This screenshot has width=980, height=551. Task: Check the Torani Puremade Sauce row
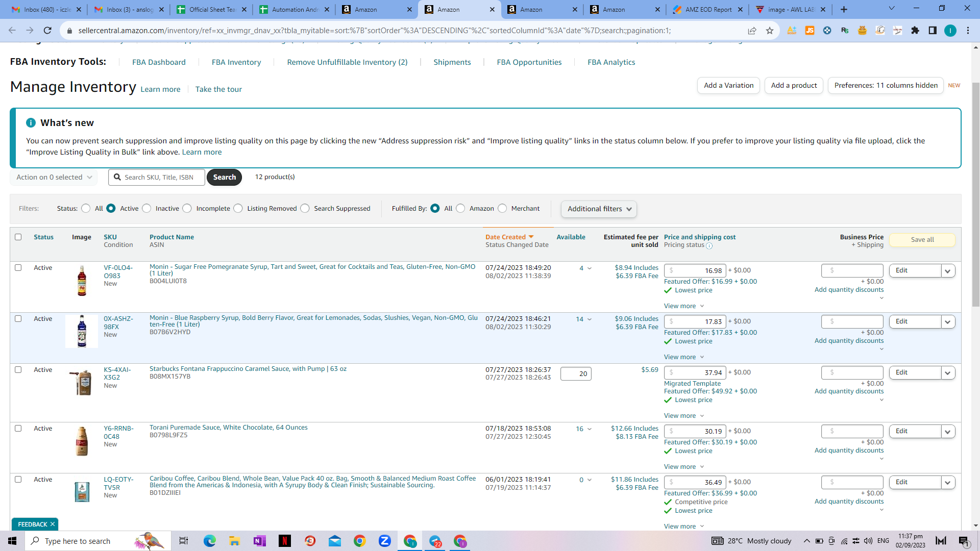18,429
